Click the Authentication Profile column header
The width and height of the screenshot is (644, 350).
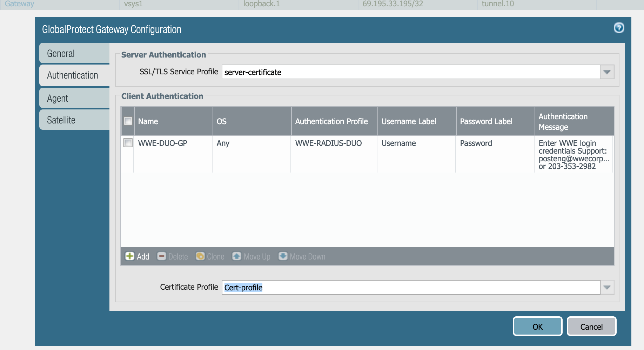(x=331, y=121)
